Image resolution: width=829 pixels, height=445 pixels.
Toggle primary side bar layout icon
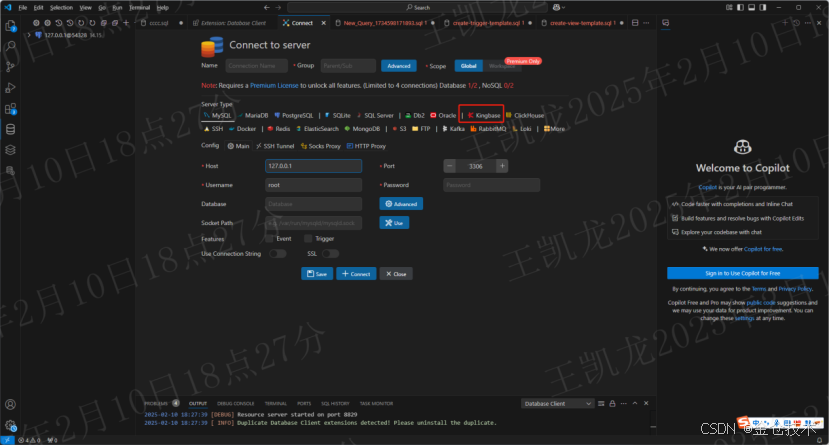click(740, 7)
